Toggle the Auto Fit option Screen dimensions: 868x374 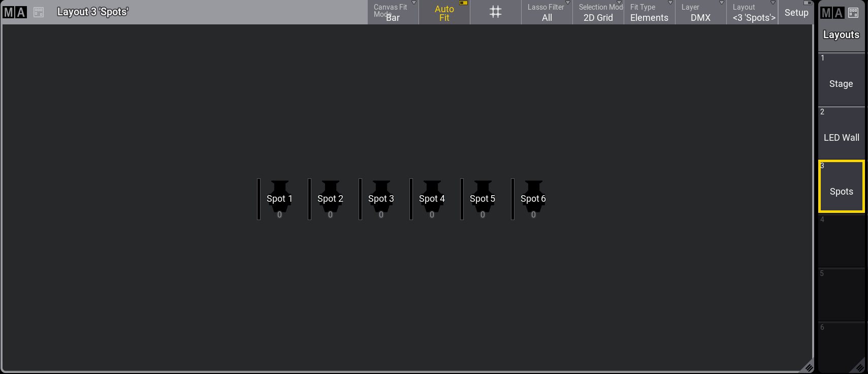point(444,13)
